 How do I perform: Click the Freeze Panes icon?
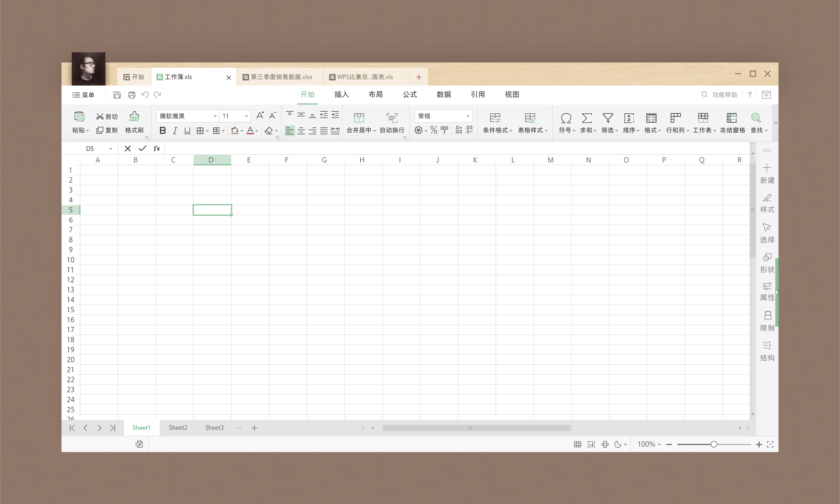[x=732, y=118]
